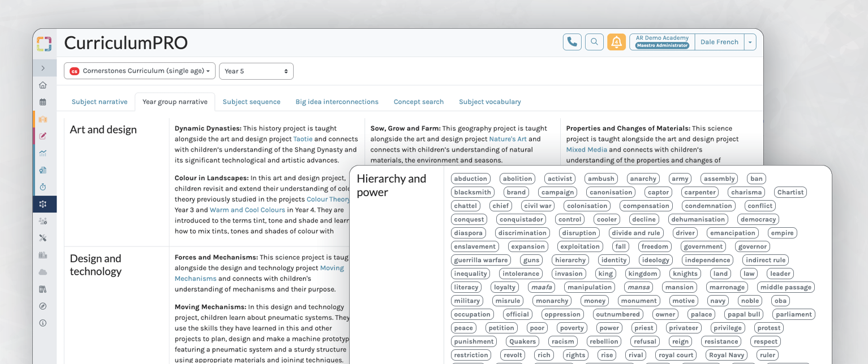The height and width of the screenshot is (364, 868).
Task: Open the Warm and Cool Colours link
Action: tap(247, 210)
